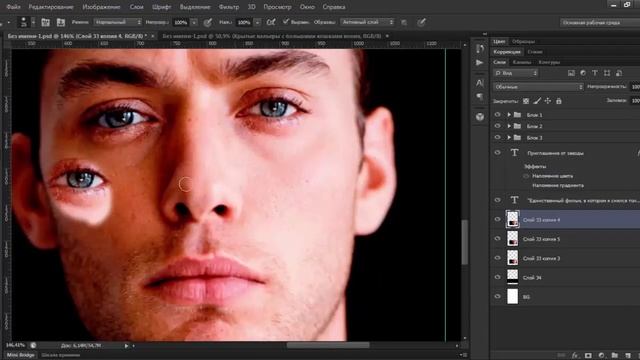This screenshot has width=640, height=360.
Task: Click lock position icon
Action: (548, 101)
